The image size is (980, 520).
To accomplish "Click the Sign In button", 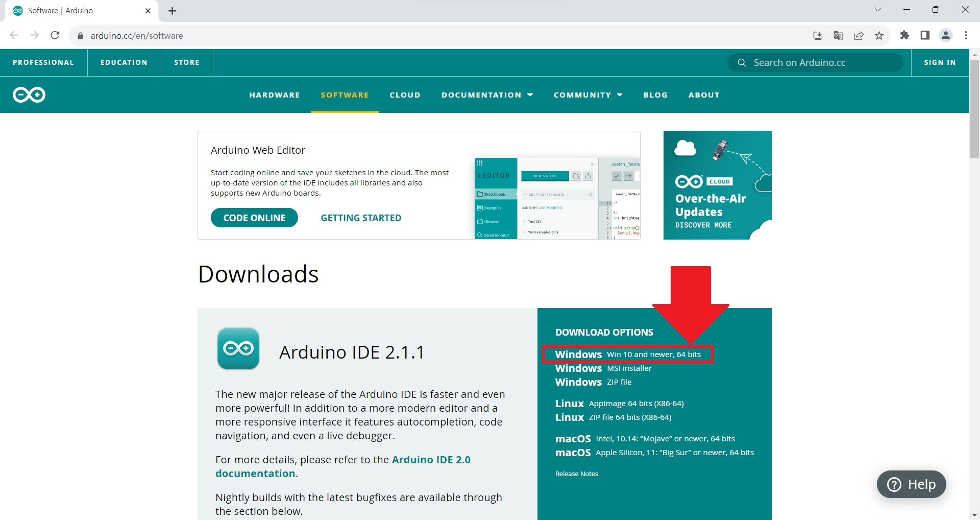I will coord(940,62).
